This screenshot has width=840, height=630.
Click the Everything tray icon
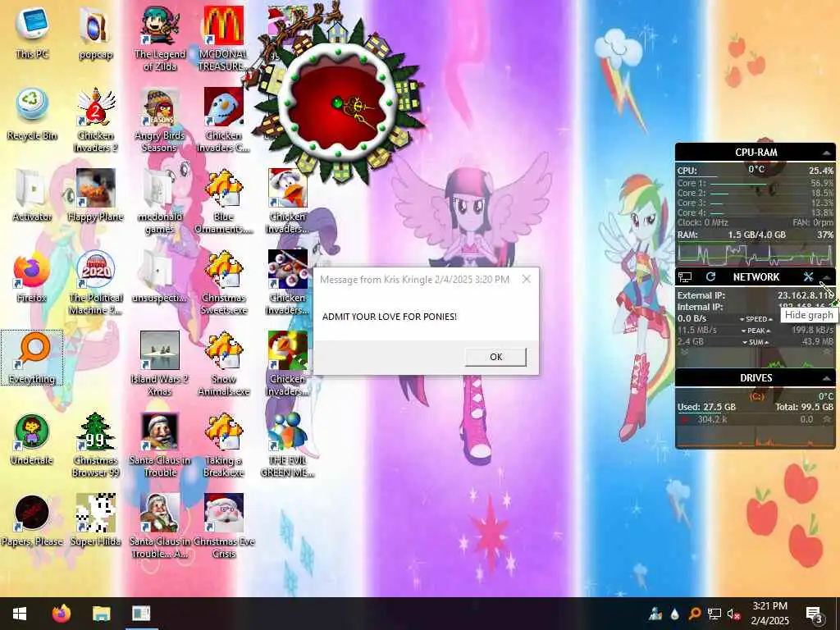click(x=694, y=614)
